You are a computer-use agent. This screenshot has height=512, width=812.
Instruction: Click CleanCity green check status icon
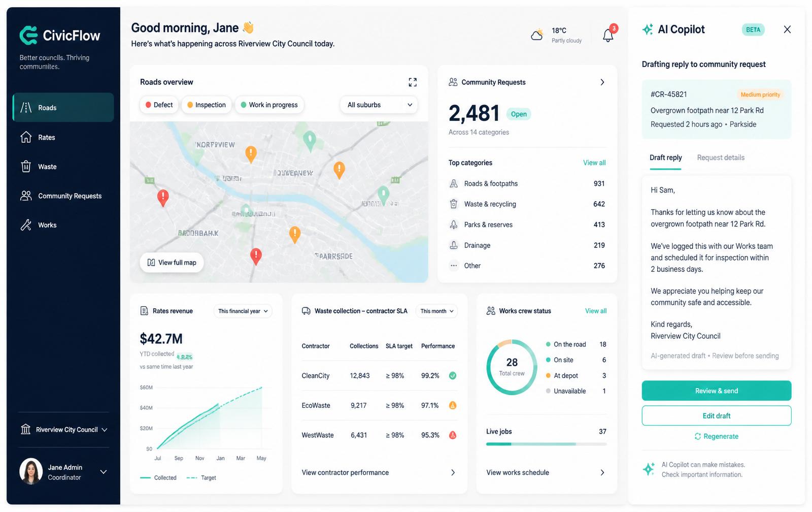(x=453, y=376)
